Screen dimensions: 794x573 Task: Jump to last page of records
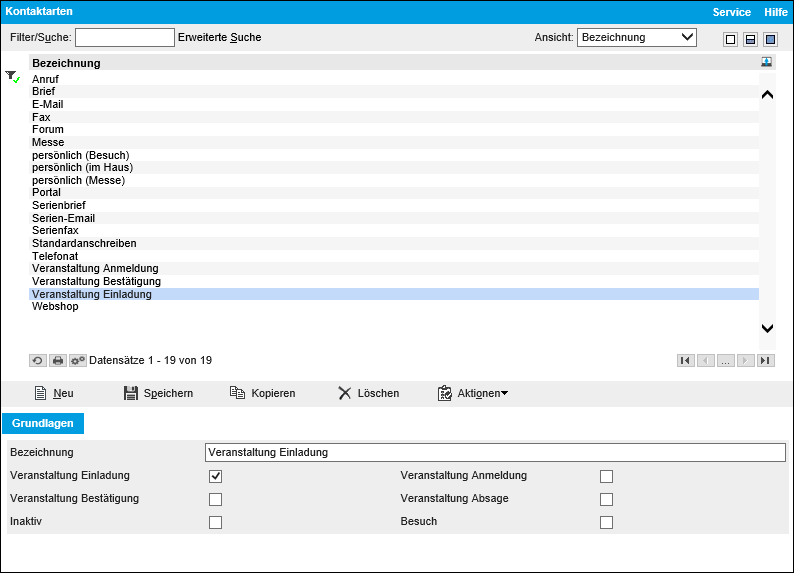[766, 360]
